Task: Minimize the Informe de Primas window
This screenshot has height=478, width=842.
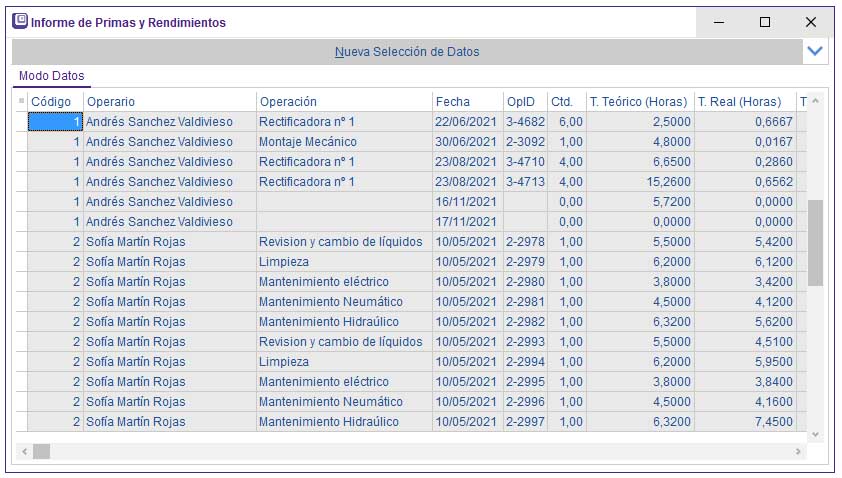Action: click(719, 22)
